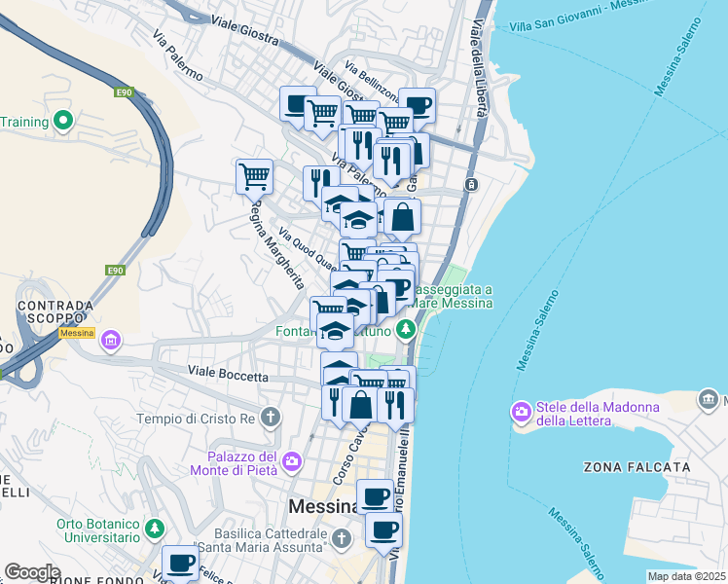This screenshot has width=728, height=584.
Task: Select the isolated shopping cart marker near Regina Margherita
Action: tap(254, 176)
